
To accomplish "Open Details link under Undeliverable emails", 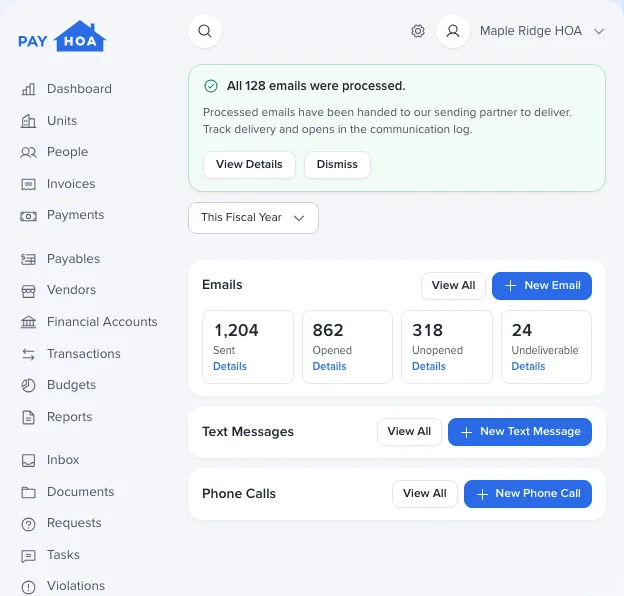I will 528,366.
